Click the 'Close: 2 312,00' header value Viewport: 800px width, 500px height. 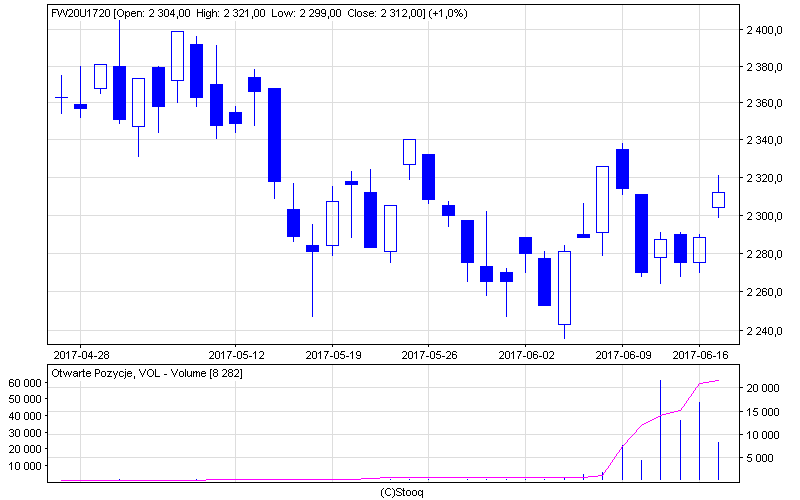[385, 13]
